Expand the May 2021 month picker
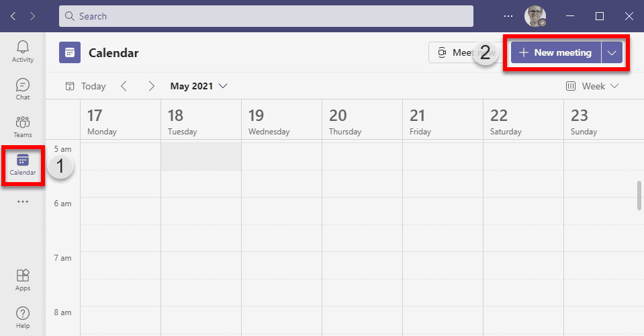Screen dimensions: 644x336 point(199,86)
